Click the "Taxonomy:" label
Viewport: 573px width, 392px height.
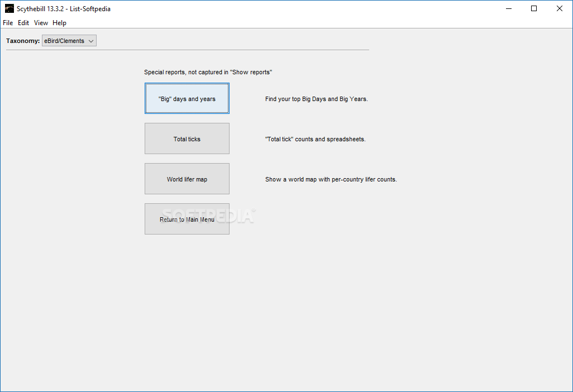pyautogui.click(x=23, y=41)
